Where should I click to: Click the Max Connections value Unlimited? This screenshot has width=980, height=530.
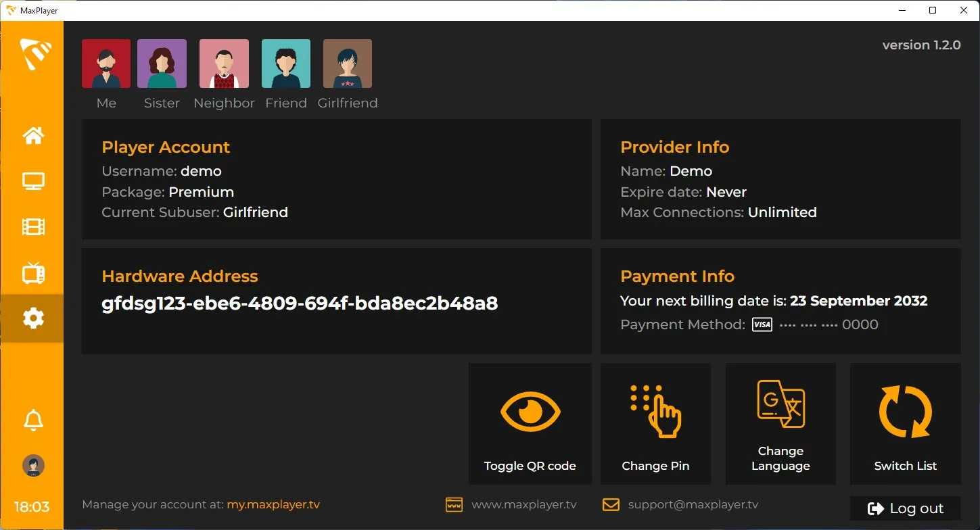click(x=783, y=212)
